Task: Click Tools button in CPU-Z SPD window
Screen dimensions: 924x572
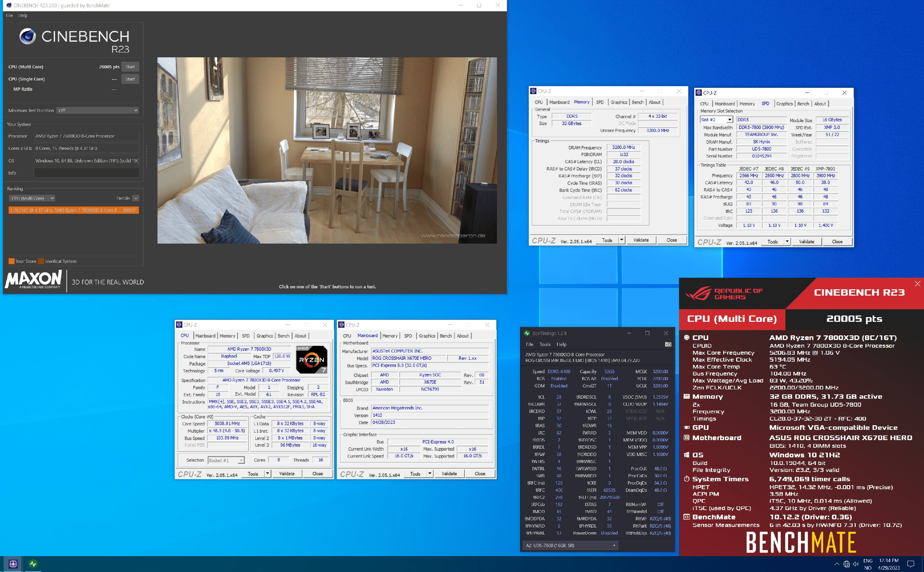Action: tap(772, 241)
